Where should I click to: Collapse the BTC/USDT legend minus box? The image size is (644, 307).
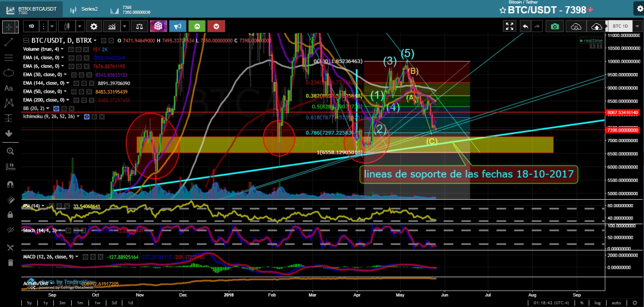[26, 40]
